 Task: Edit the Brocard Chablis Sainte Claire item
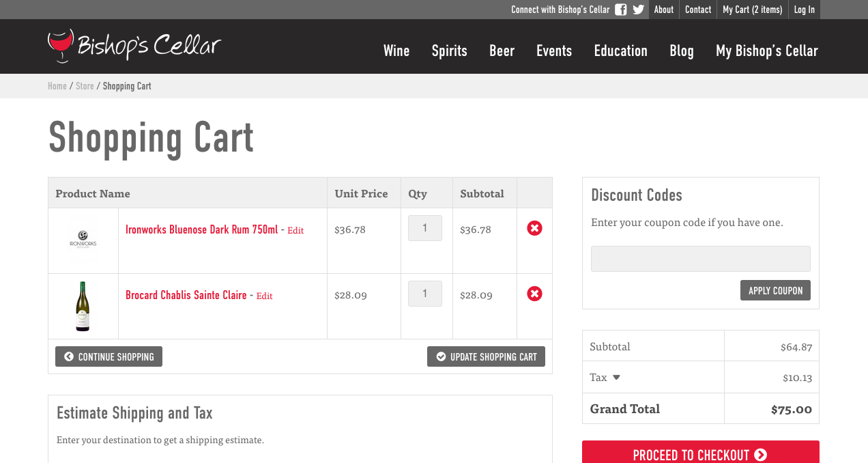pyautogui.click(x=265, y=296)
